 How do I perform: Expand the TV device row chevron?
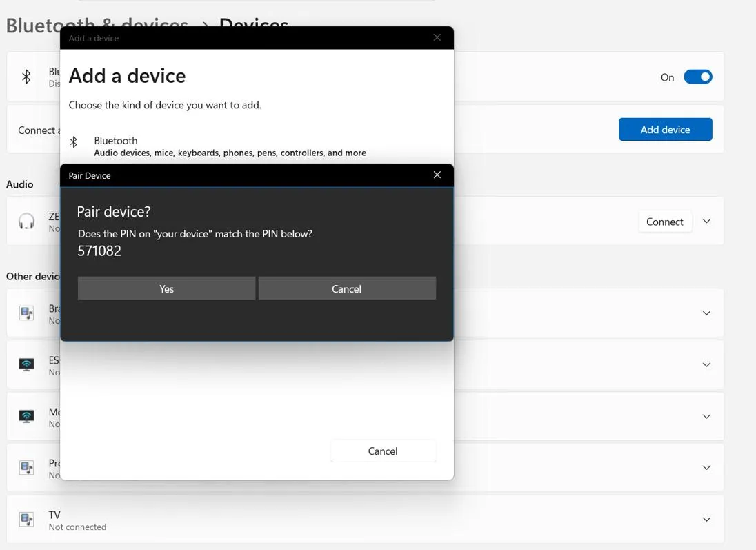tap(706, 519)
